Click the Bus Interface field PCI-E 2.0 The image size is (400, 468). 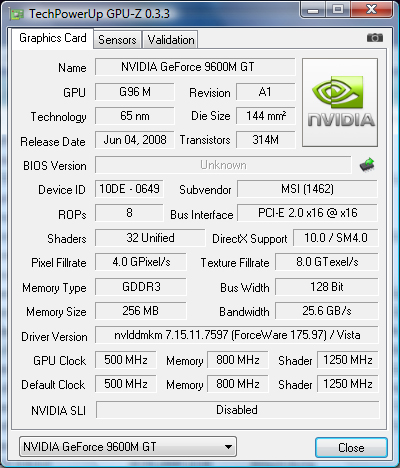pos(307,213)
